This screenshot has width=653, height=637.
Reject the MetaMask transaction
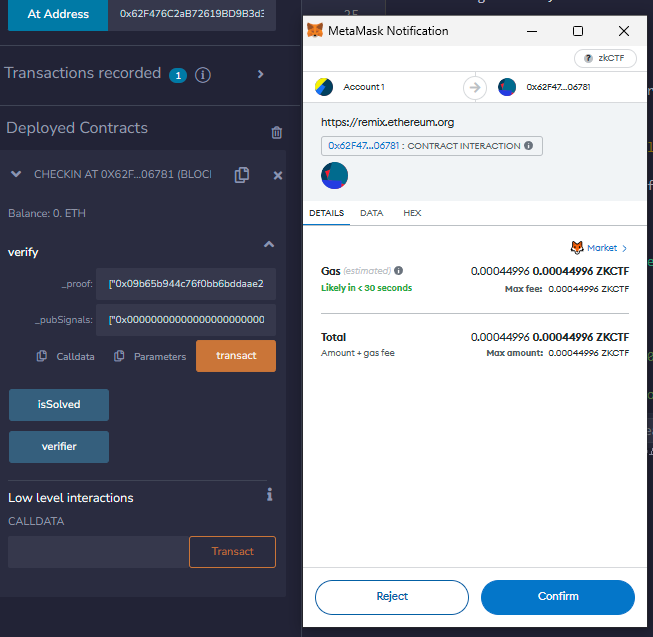392,597
